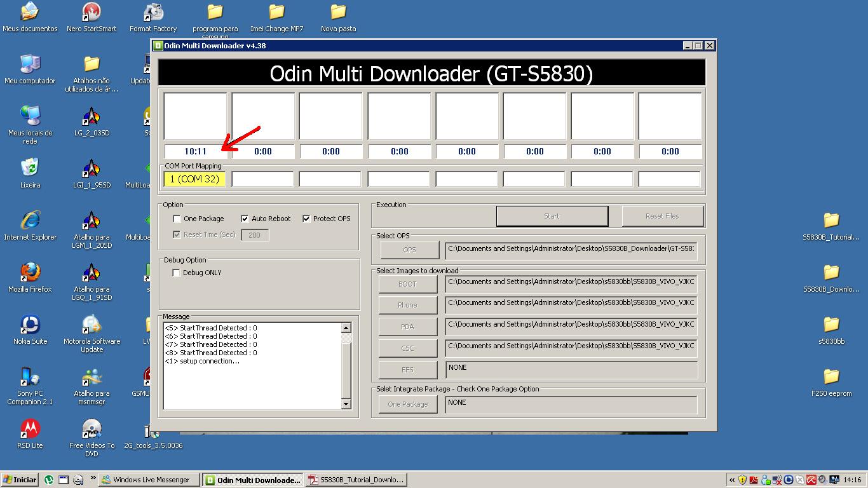Select the S5830B_Downlo... desktop folder
The image size is (868, 488).
click(x=831, y=278)
